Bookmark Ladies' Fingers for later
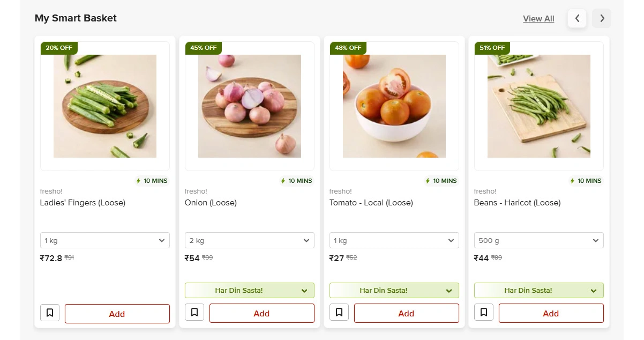Viewport: 644px width, 340px height. point(50,313)
